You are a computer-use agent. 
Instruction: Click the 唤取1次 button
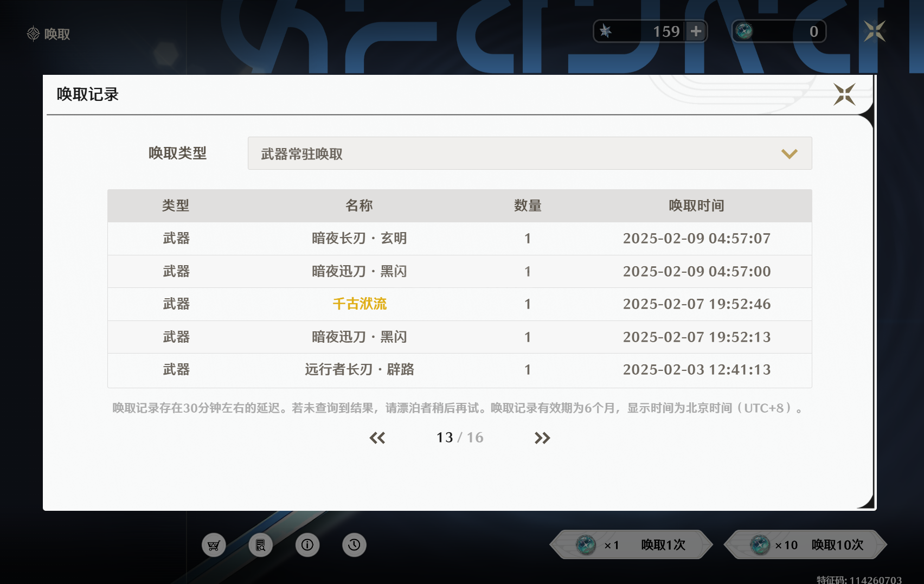tap(631, 545)
